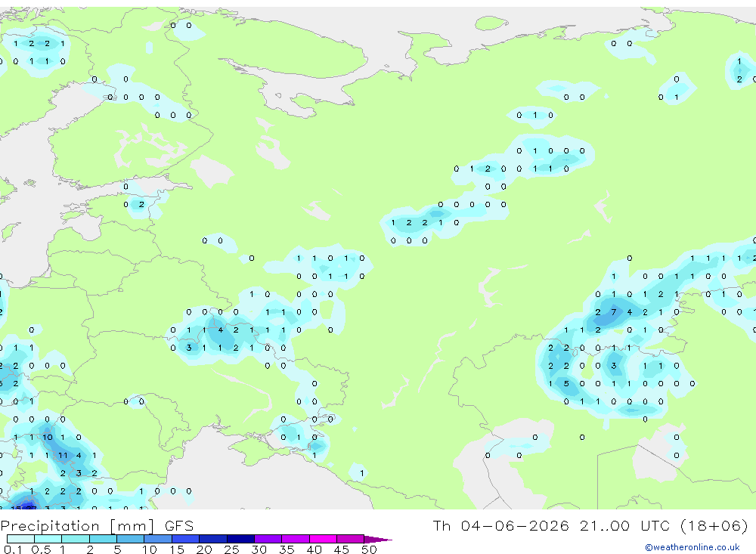Screen dimensions: 756x554
Task: Click the "35" legend scale label
Action: pyautogui.click(x=287, y=549)
